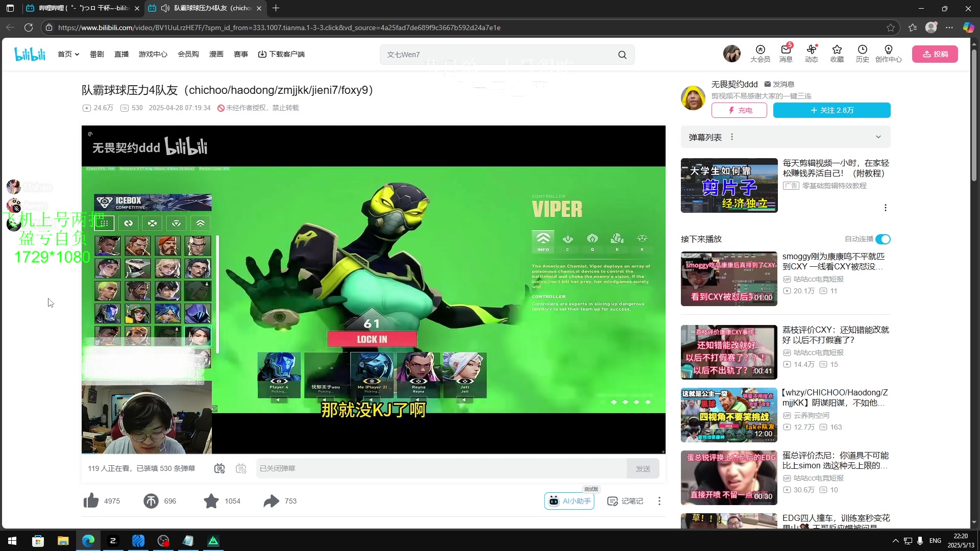Viewport: 980px width, 551px height.
Task: Open danmaku settings icon
Action: click(x=241, y=468)
